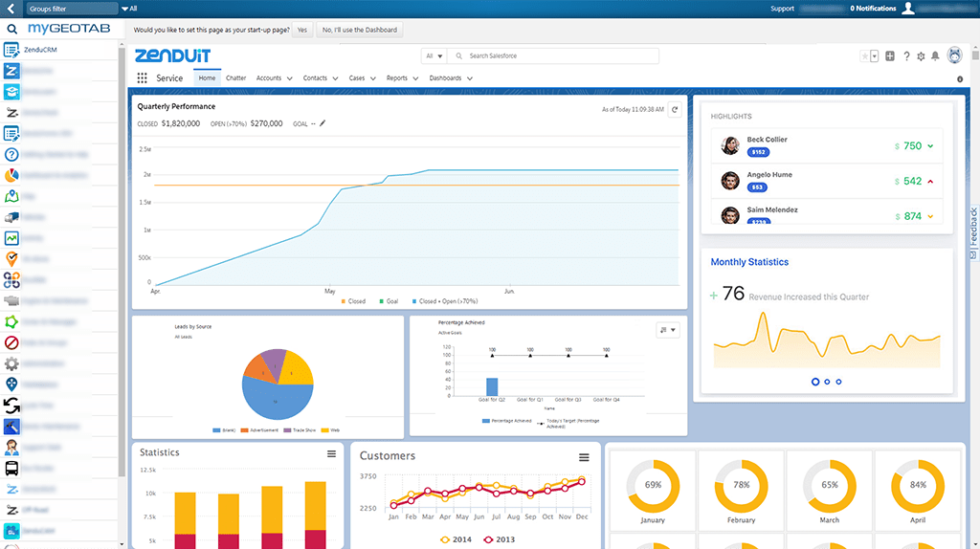Switch to the Home tab
This screenshot has width=980, height=549.
point(207,78)
